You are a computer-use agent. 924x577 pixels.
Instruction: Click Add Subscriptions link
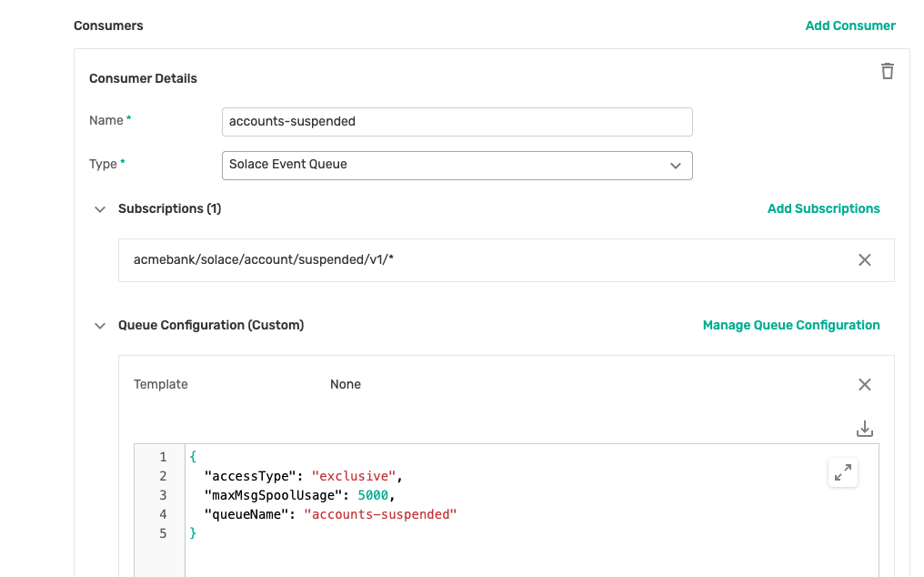click(x=823, y=208)
